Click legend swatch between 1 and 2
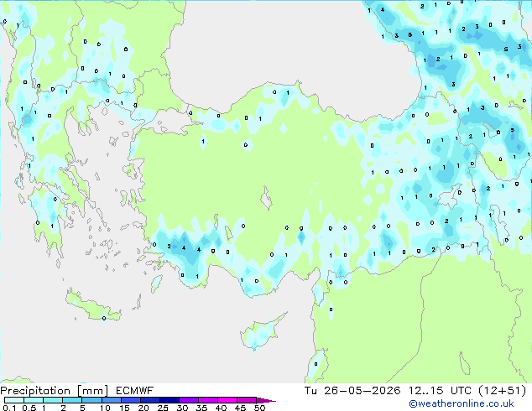 tap(53, 400)
